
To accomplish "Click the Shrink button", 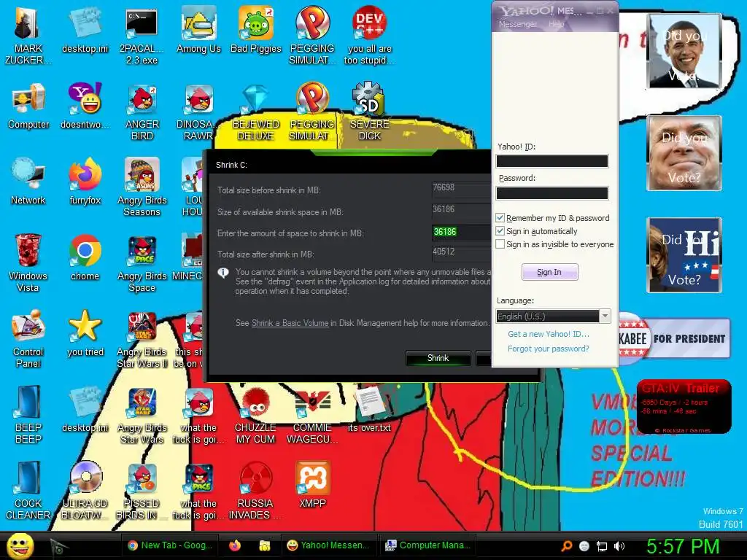I will pyautogui.click(x=438, y=357).
